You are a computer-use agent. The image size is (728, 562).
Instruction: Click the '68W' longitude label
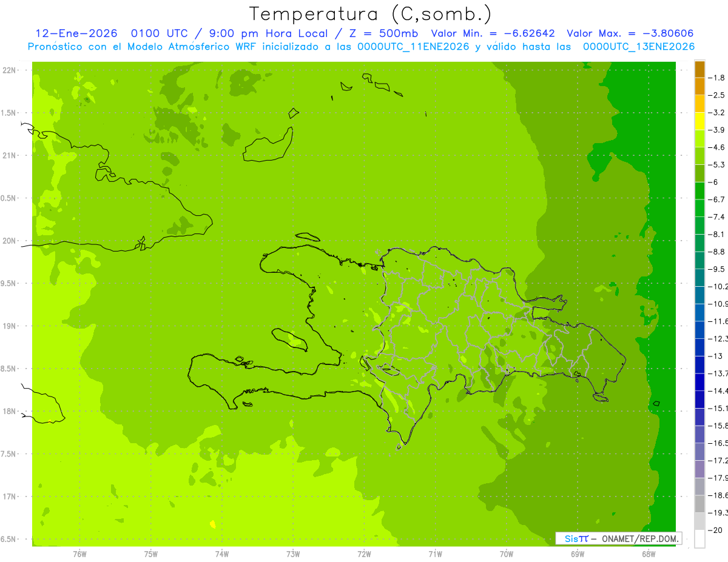(649, 554)
